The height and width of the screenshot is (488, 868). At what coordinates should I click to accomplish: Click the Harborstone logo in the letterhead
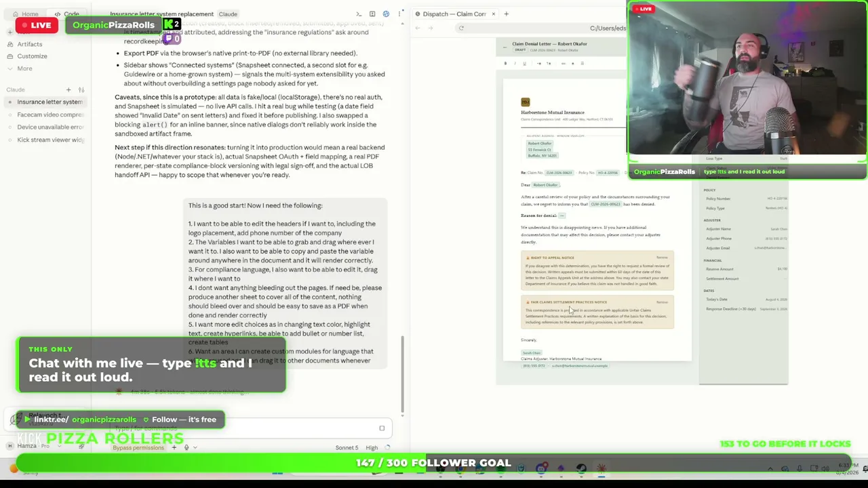pos(525,102)
